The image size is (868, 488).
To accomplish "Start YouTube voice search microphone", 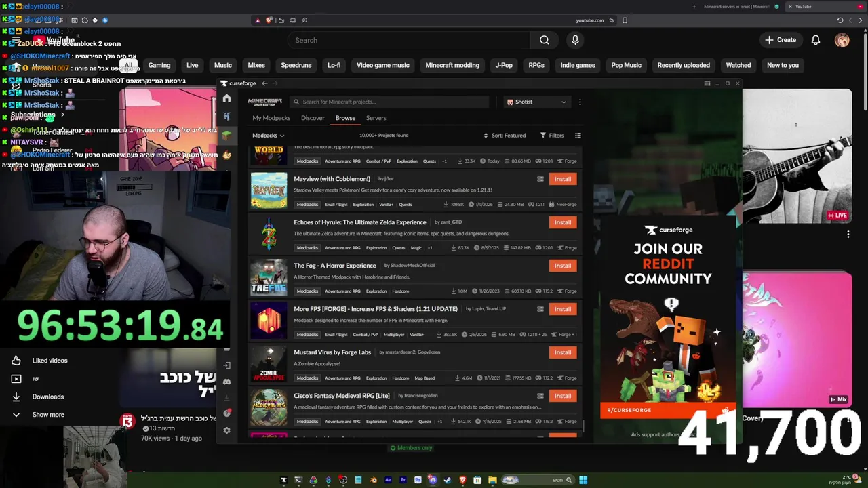I will point(575,40).
